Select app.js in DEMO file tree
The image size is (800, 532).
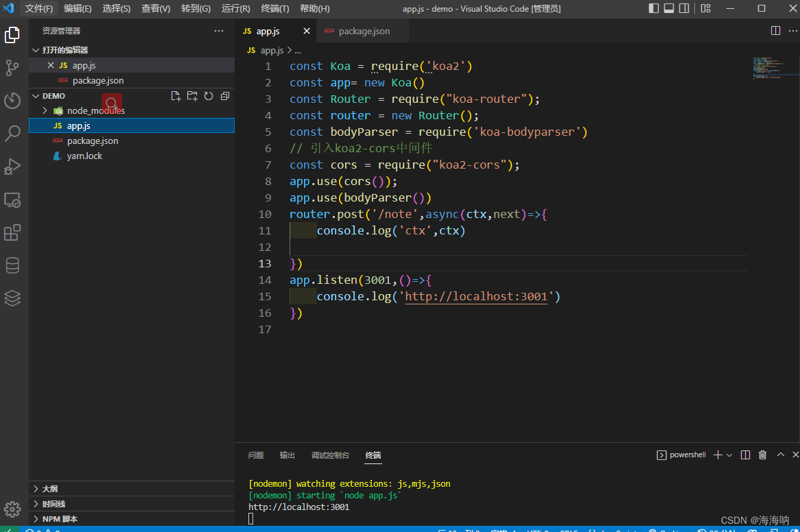pos(132,126)
